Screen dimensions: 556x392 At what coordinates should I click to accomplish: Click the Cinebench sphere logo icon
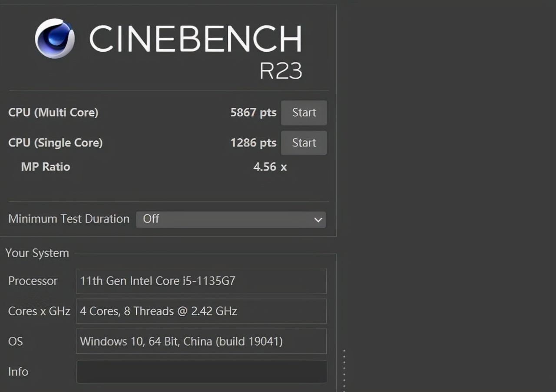(55, 38)
